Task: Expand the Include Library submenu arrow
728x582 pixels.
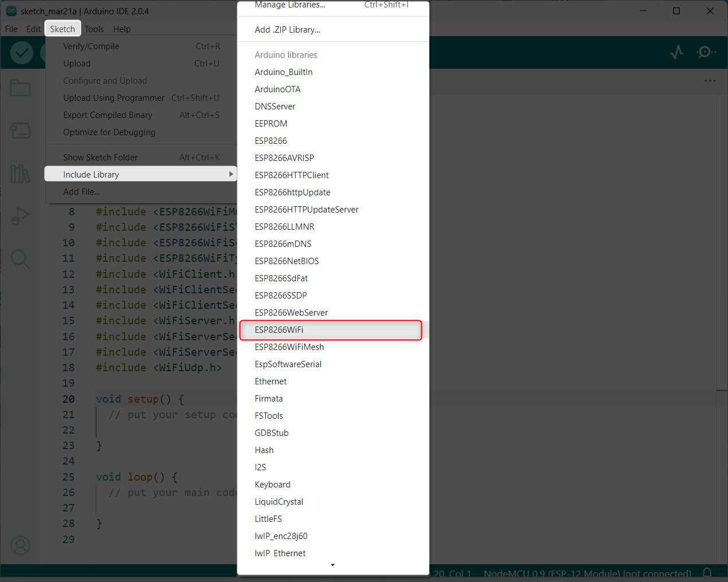Action: point(231,174)
